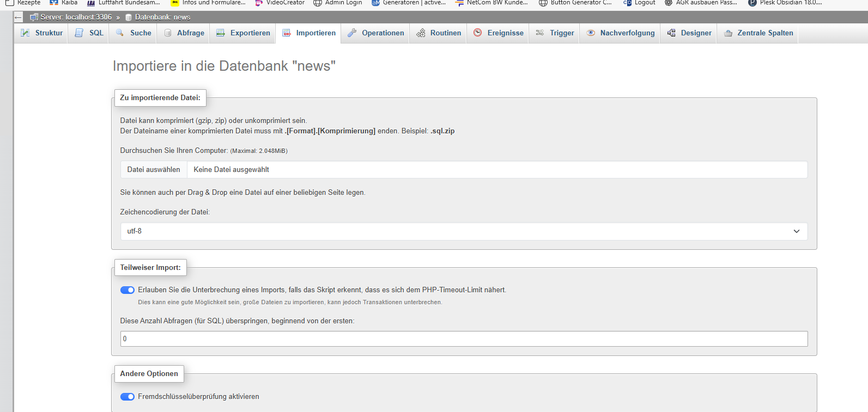Click the Datei auswählen button

coord(154,170)
